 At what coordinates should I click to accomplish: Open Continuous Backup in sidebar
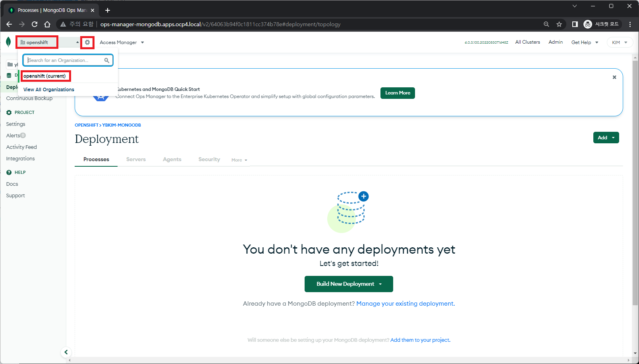coord(29,98)
